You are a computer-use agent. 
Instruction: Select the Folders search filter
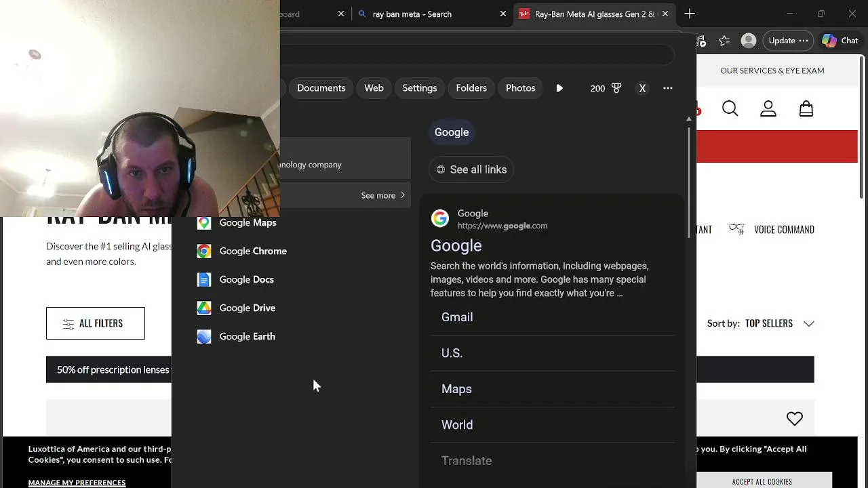[471, 88]
